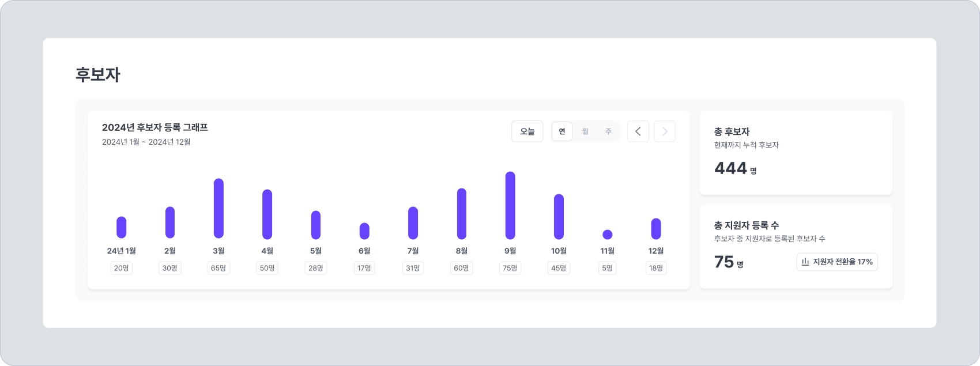The width and height of the screenshot is (980, 366).
Task: Click the 오늘 (today) button
Action: (x=527, y=131)
